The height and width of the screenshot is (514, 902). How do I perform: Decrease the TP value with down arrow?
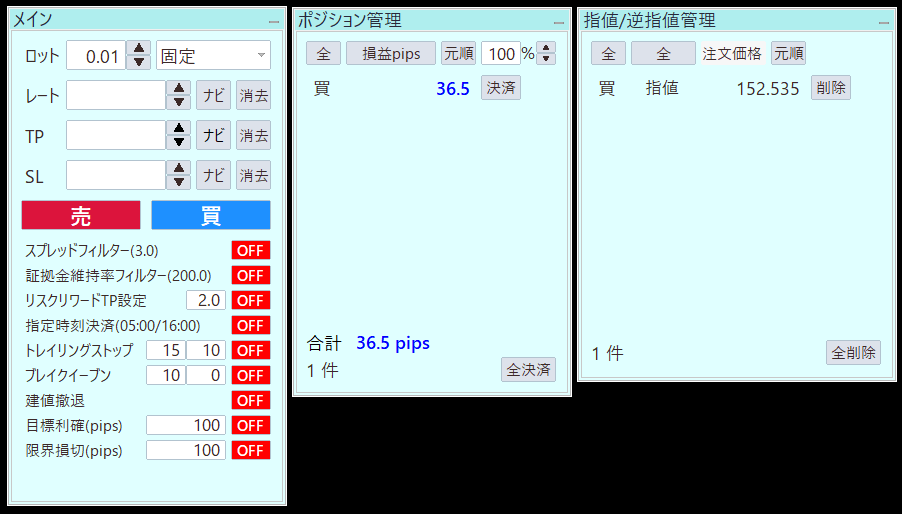[x=179, y=142]
